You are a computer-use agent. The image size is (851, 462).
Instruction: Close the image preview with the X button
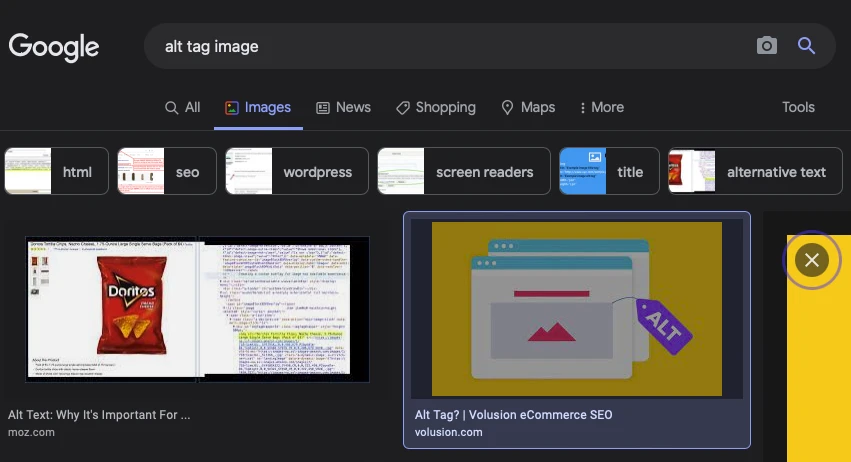811,260
